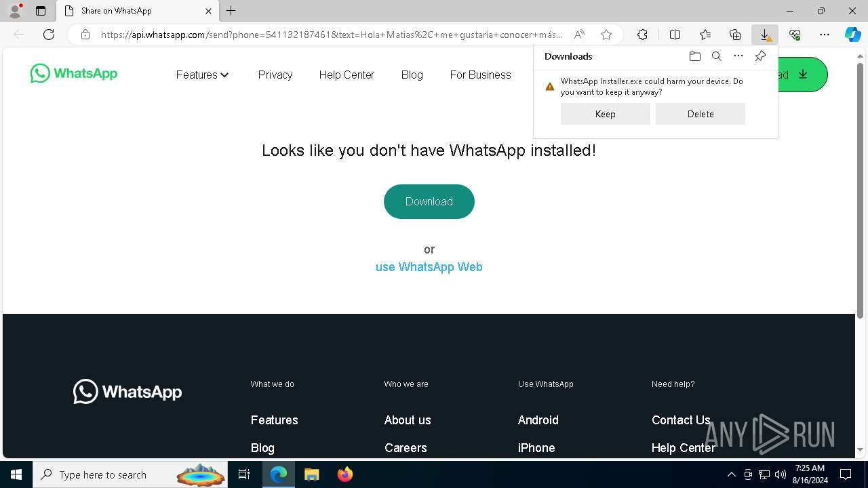The height and width of the screenshot is (488, 868).
Task: Click the WhatsApp logo in header
Action: pyautogui.click(x=74, y=73)
